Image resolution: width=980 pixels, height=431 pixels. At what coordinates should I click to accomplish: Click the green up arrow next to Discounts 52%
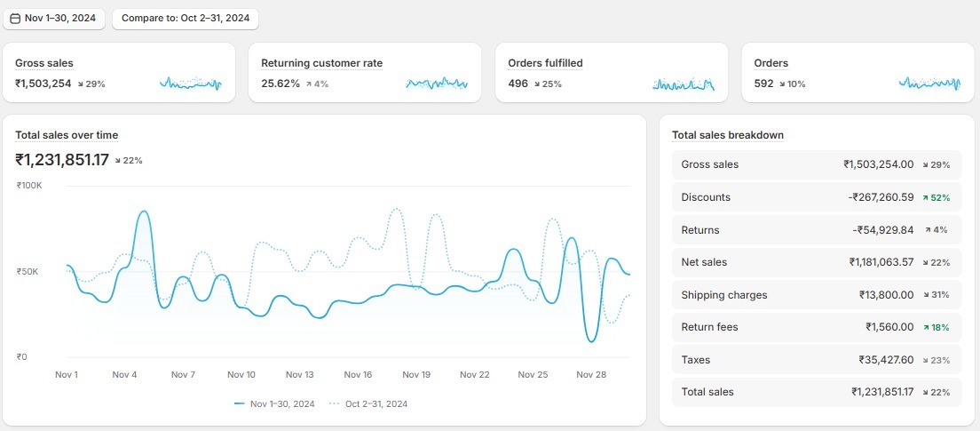[x=926, y=197]
